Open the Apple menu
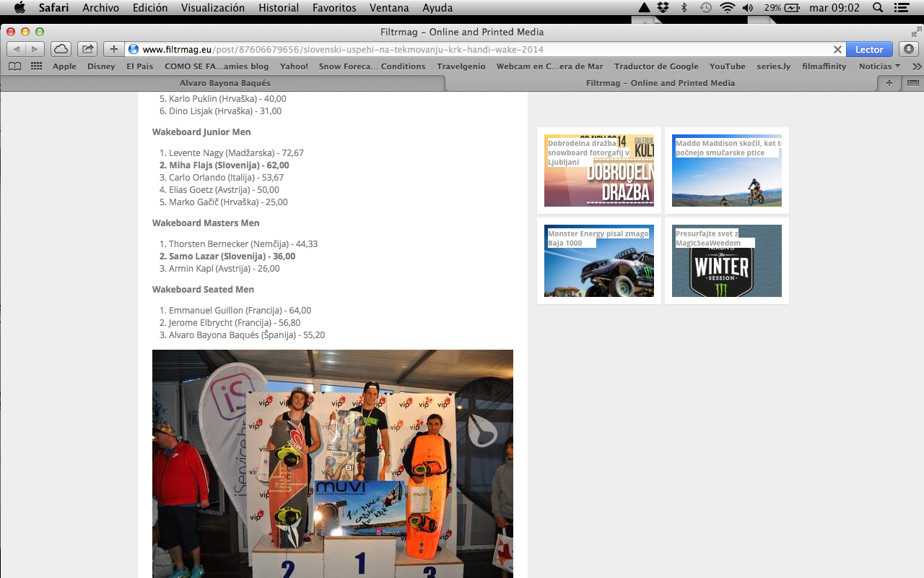This screenshot has height=578, width=924. point(19,8)
